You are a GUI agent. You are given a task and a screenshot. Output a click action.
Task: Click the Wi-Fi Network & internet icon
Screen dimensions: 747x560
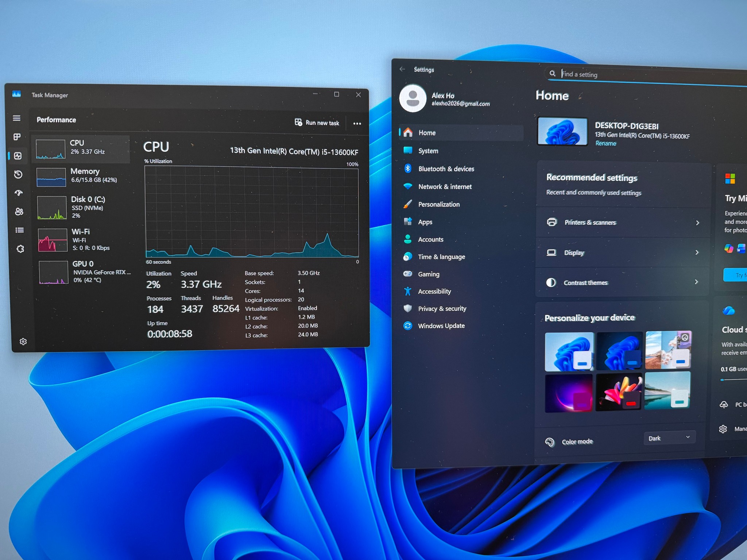[408, 186]
